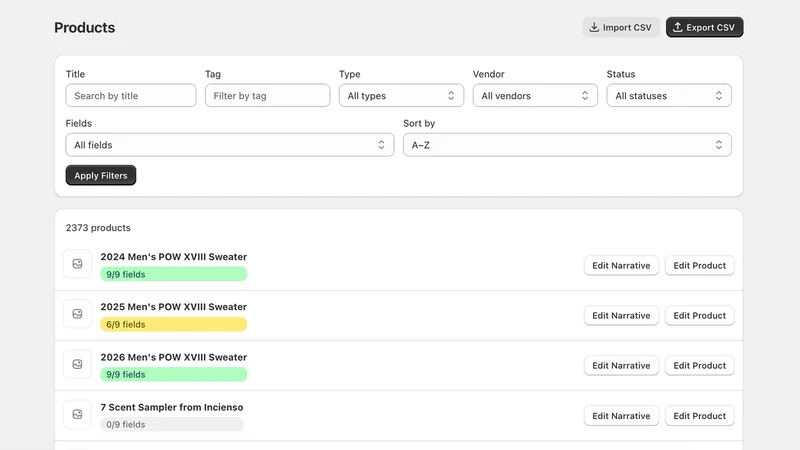Screen dimensions: 800x450
Task: Edit Narrative for 2026 Men's POW XVIII Sweater
Action: pos(621,365)
